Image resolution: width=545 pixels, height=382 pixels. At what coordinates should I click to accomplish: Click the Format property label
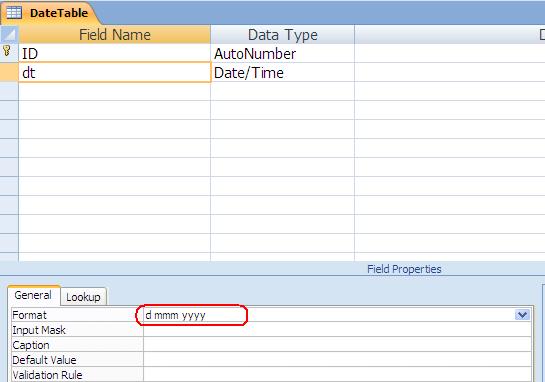(30, 315)
